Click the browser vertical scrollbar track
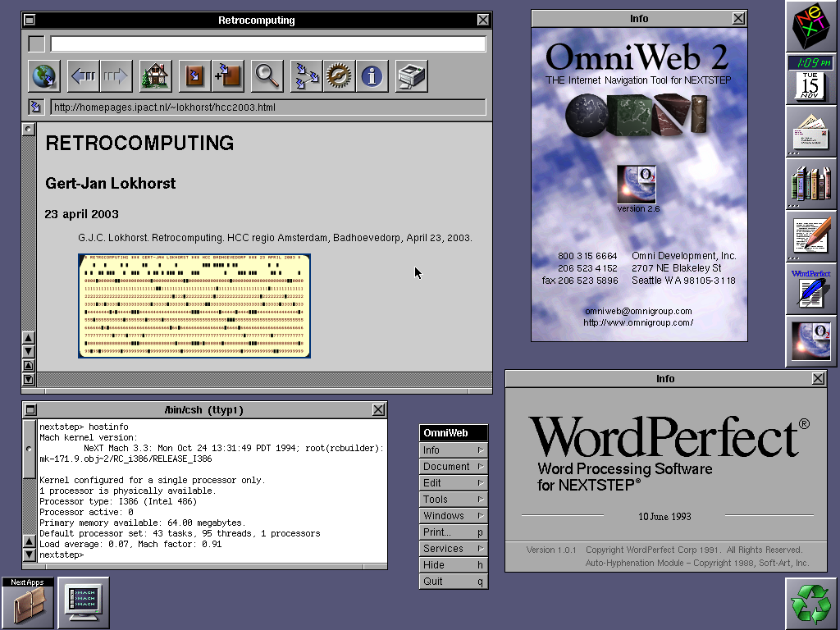Viewport: 840px width, 630px height. tap(29, 234)
